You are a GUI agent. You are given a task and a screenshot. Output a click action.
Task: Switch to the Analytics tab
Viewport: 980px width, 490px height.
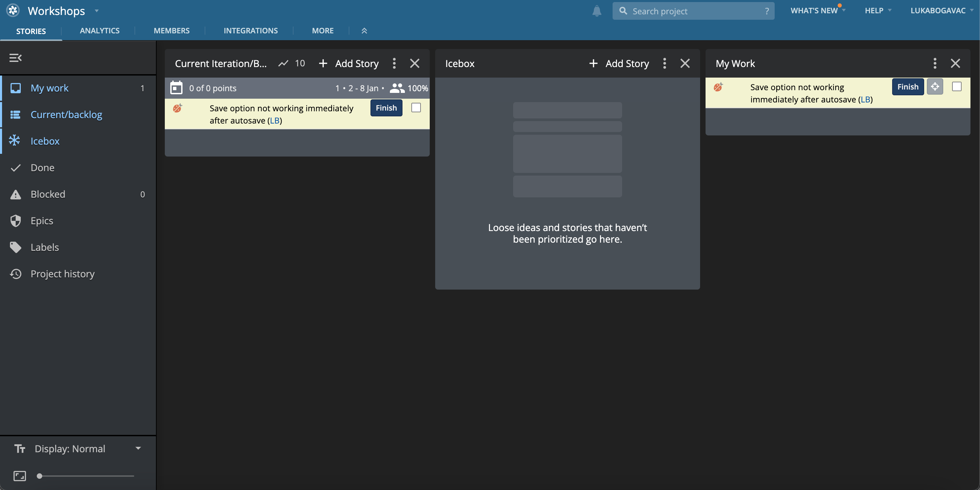pyautogui.click(x=99, y=31)
